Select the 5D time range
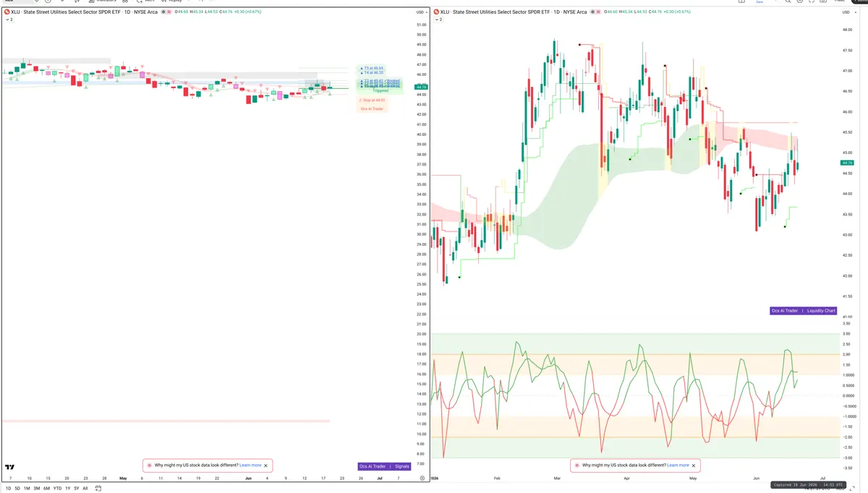The height and width of the screenshot is (493, 868). click(17, 489)
